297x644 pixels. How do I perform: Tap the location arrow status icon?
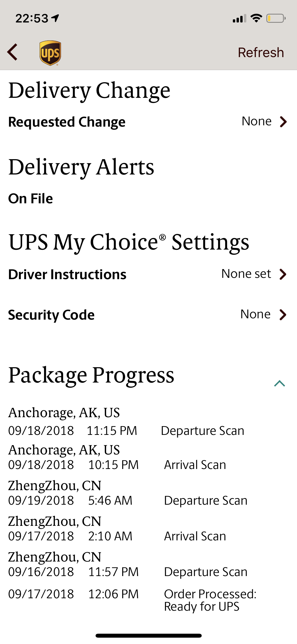click(x=55, y=18)
